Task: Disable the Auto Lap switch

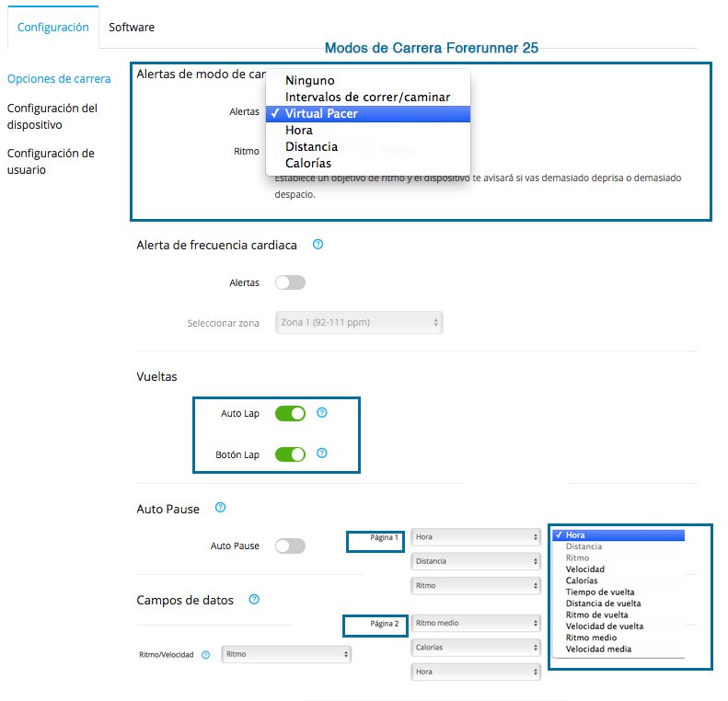Action: point(290,413)
